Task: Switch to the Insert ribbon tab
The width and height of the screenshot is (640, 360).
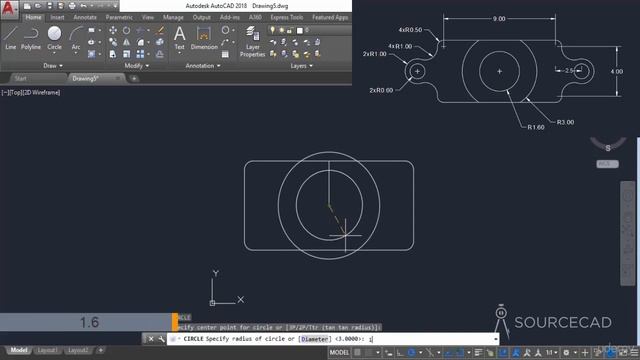Action: [x=57, y=17]
